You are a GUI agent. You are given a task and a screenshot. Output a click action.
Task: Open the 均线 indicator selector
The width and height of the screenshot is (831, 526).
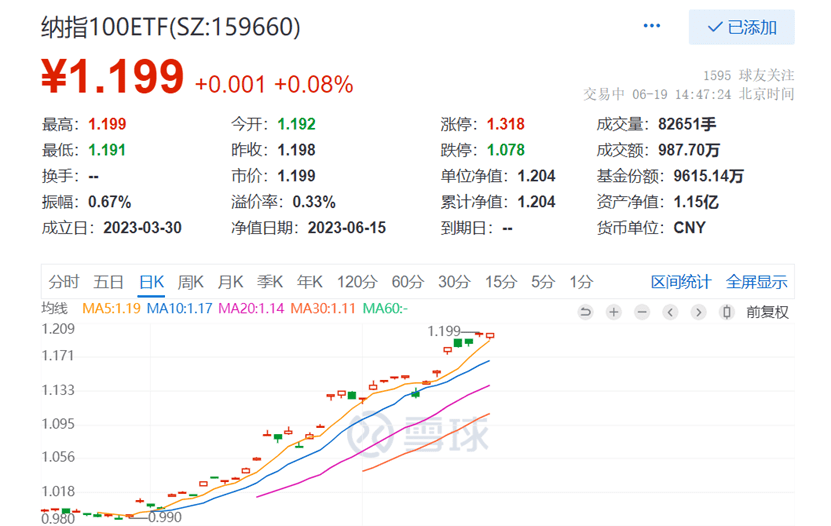coord(55,309)
